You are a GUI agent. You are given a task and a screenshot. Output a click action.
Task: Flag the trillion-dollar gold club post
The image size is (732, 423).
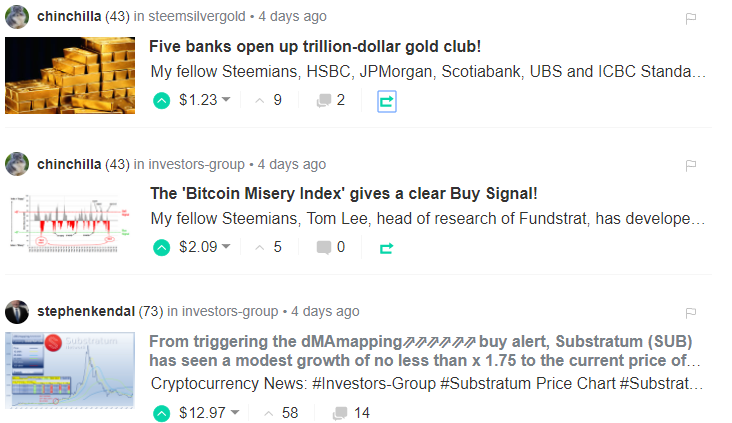tap(690, 18)
